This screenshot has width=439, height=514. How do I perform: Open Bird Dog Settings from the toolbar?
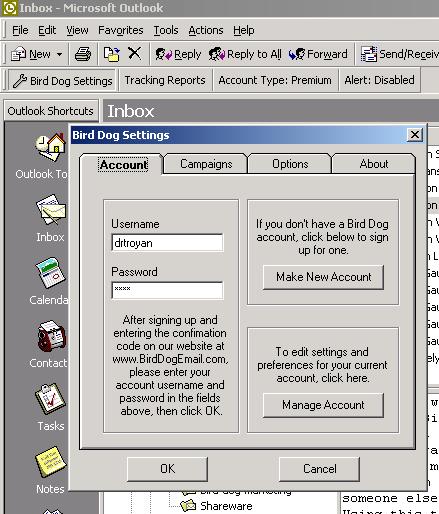pyautogui.click(x=62, y=81)
